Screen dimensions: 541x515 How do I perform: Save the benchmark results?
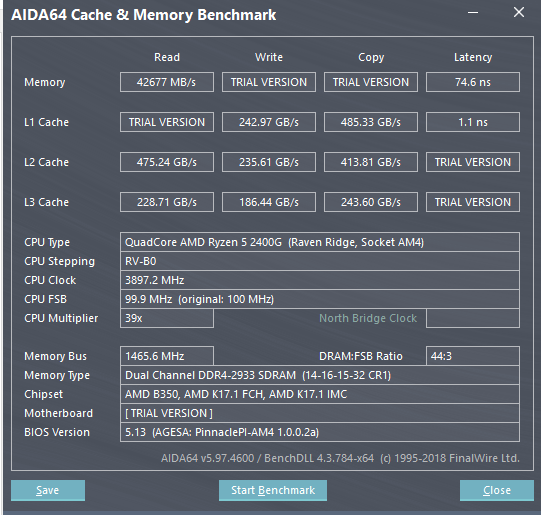[x=48, y=490]
